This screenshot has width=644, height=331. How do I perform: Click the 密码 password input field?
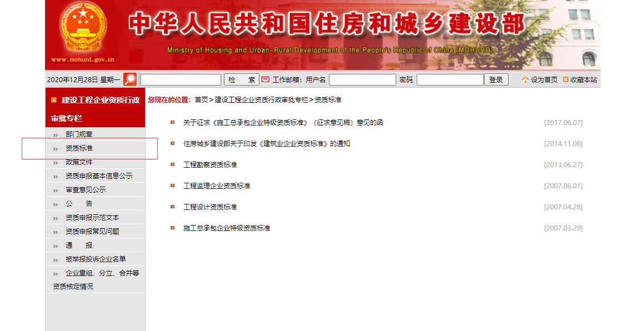[450, 80]
